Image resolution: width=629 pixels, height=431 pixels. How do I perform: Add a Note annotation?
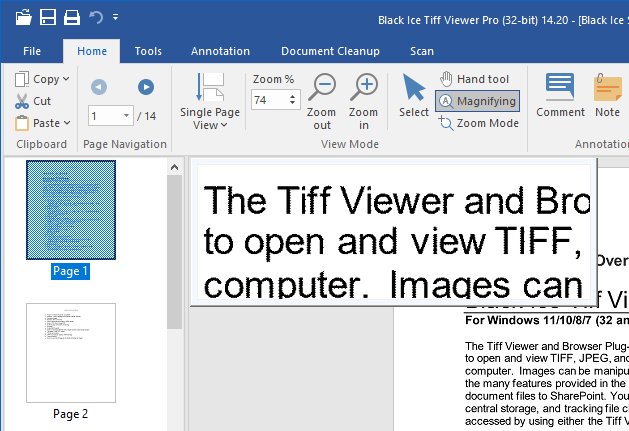click(x=607, y=96)
